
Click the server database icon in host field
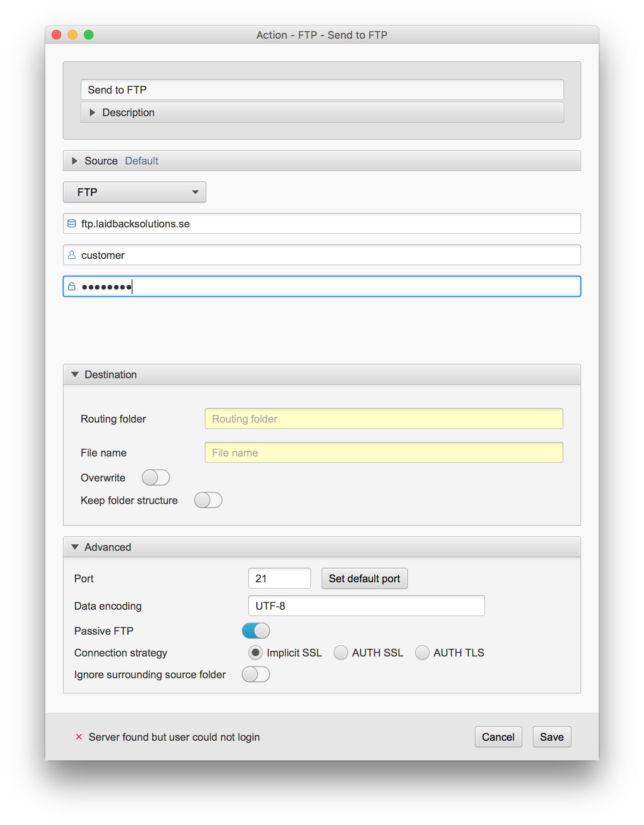71,223
